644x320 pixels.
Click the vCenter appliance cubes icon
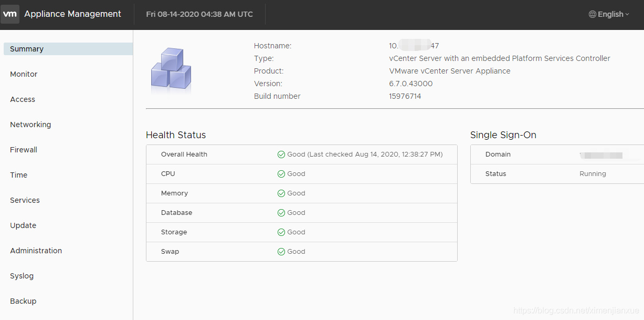click(171, 70)
